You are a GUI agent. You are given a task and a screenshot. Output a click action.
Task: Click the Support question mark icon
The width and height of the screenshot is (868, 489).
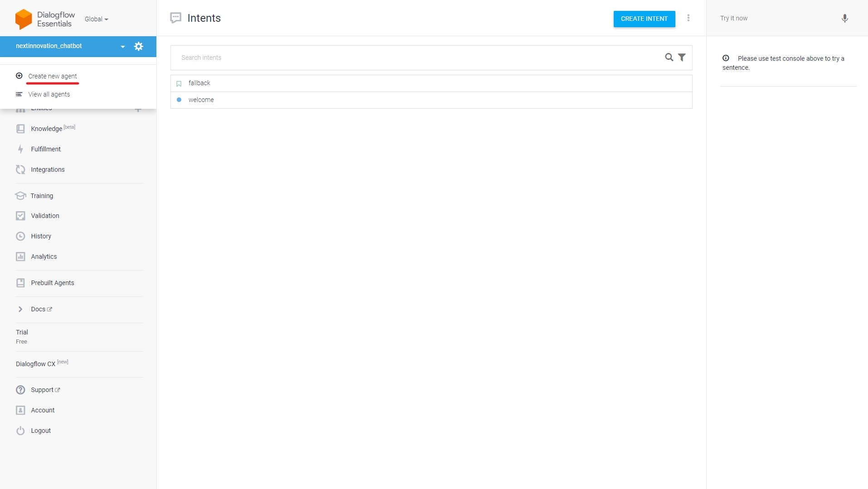tap(20, 390)
